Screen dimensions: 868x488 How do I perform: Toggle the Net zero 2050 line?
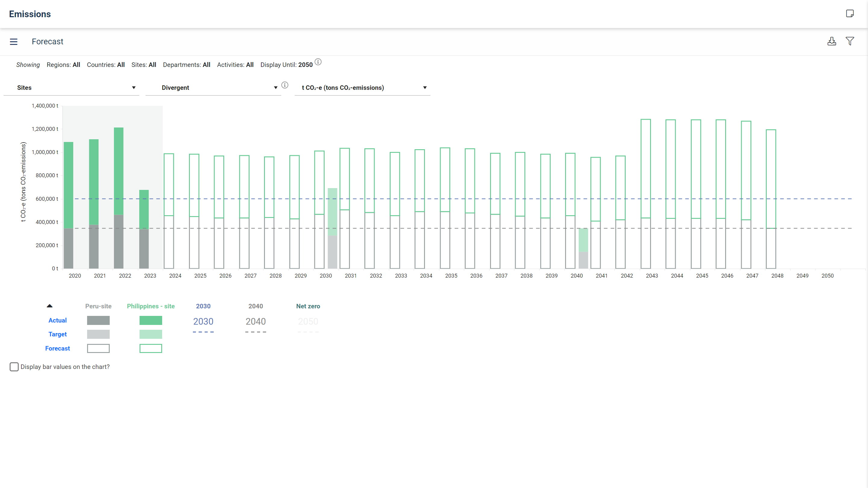[308, 322]
